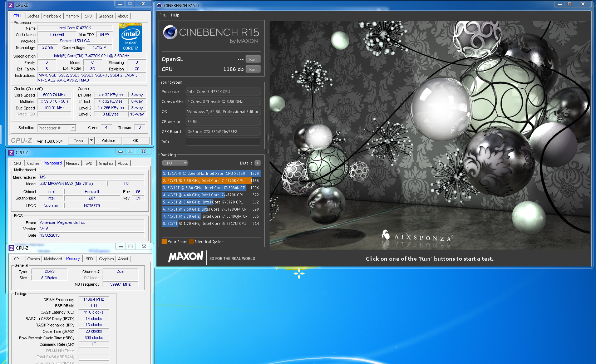Click the Cinebench R15.0 title bar icon
This screenshot has width=596, height=364.
(159, 5)
